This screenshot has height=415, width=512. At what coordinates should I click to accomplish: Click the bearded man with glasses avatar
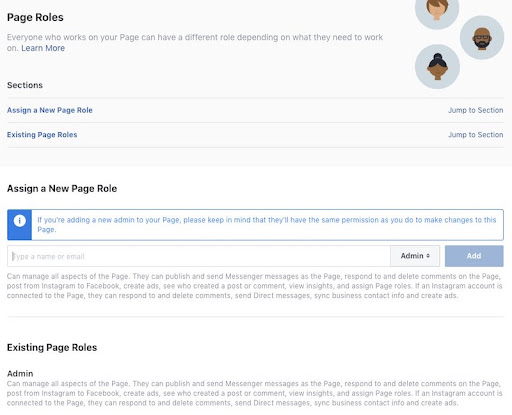[x=482, y=38]
